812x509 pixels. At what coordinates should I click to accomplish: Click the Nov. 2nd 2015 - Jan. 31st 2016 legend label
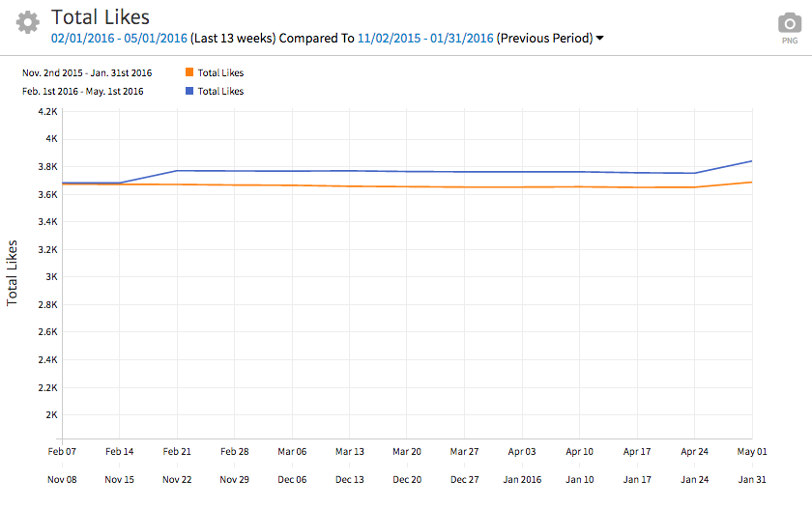87,72
